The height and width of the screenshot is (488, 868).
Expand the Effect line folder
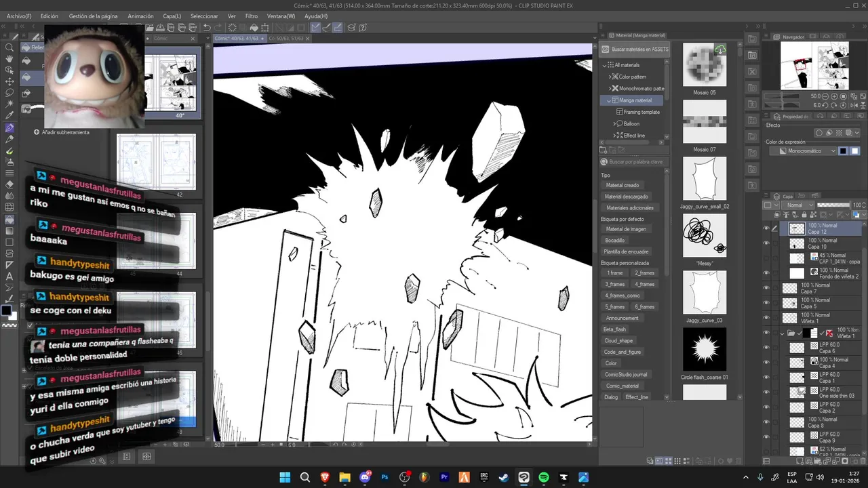[615, 136]
